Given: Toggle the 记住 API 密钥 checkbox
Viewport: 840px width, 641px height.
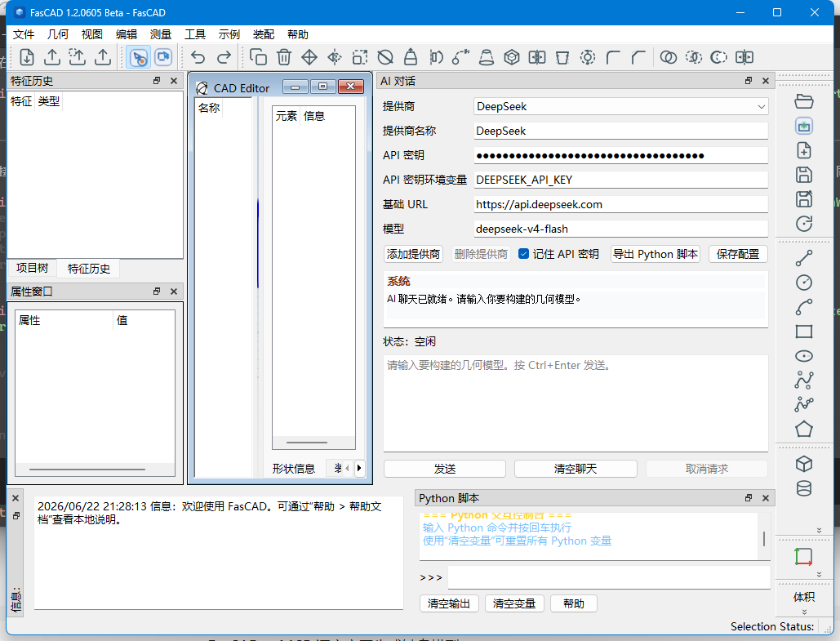Looking at the screenshot, I should click(x=524, y=254).
